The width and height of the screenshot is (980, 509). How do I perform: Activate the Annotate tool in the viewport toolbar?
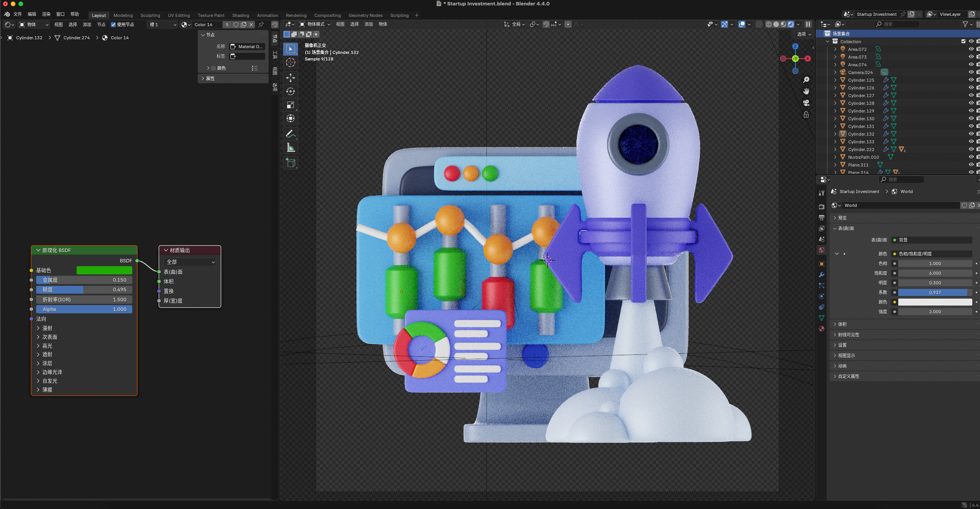[290, 134]
